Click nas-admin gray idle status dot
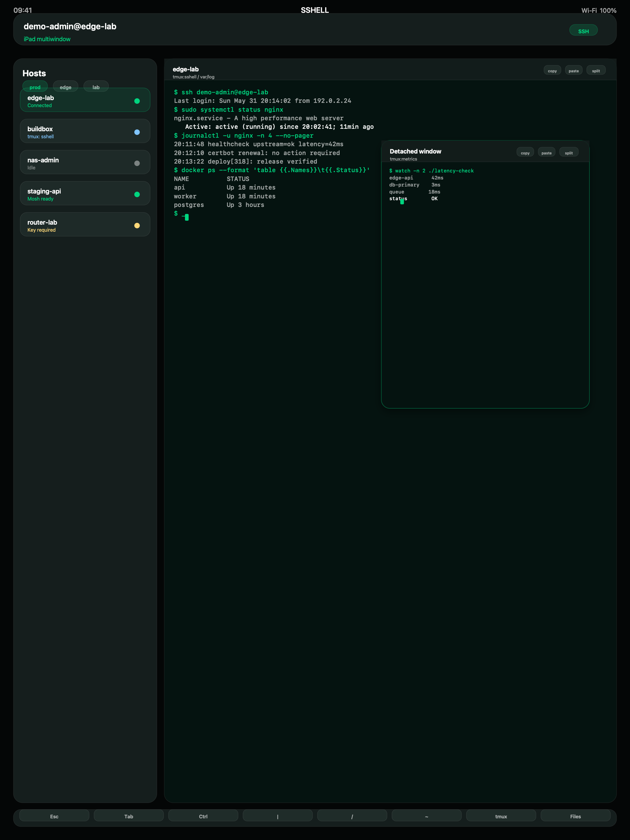 pyautogui.click(x=137, y=163)
